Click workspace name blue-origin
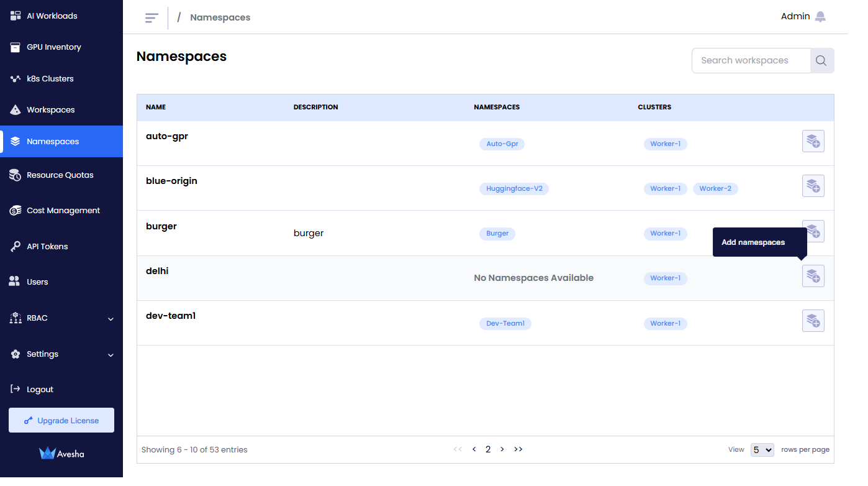 (171, 181)
